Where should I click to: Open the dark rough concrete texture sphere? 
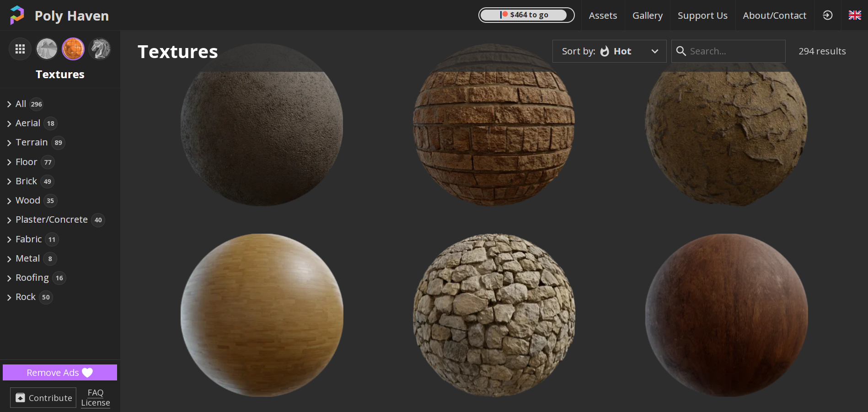[262, 125]
